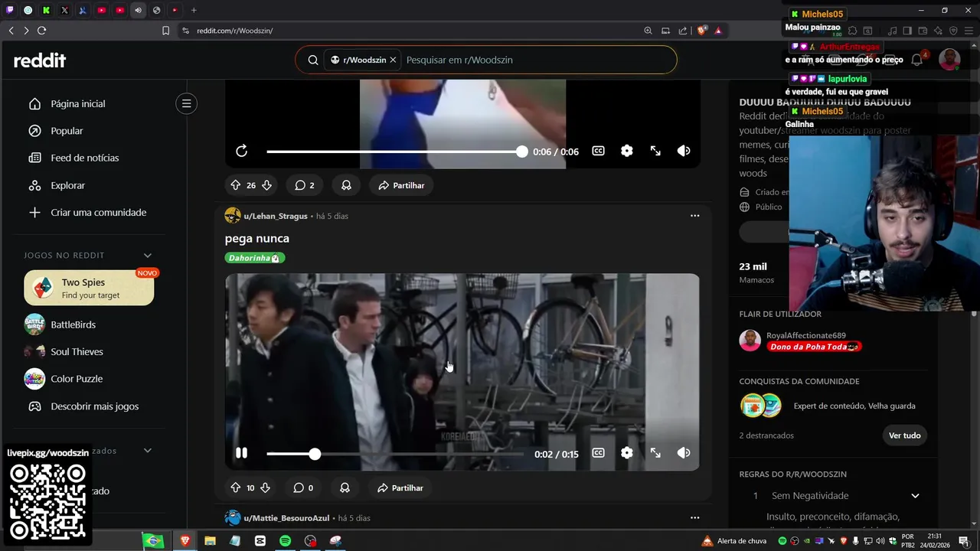Remove the r/Woodszin search filter
Viewport: 980px width, 551px height.
click(393, 60)
